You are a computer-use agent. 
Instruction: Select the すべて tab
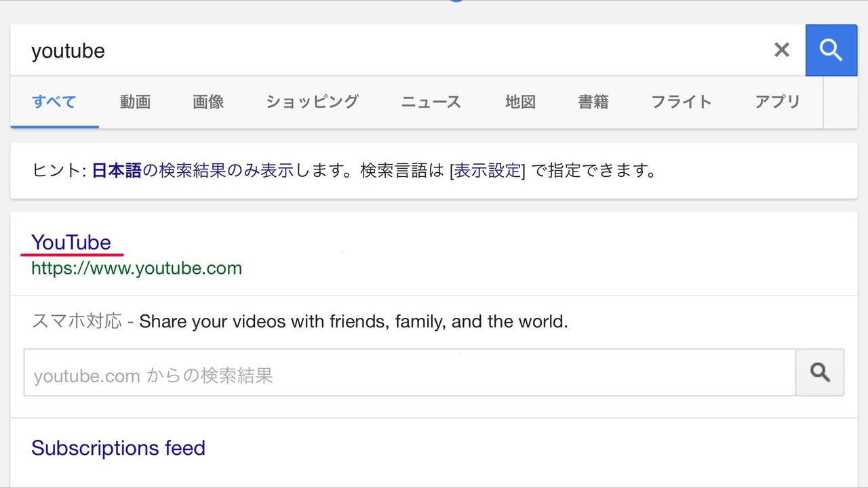tap(54, 102)
